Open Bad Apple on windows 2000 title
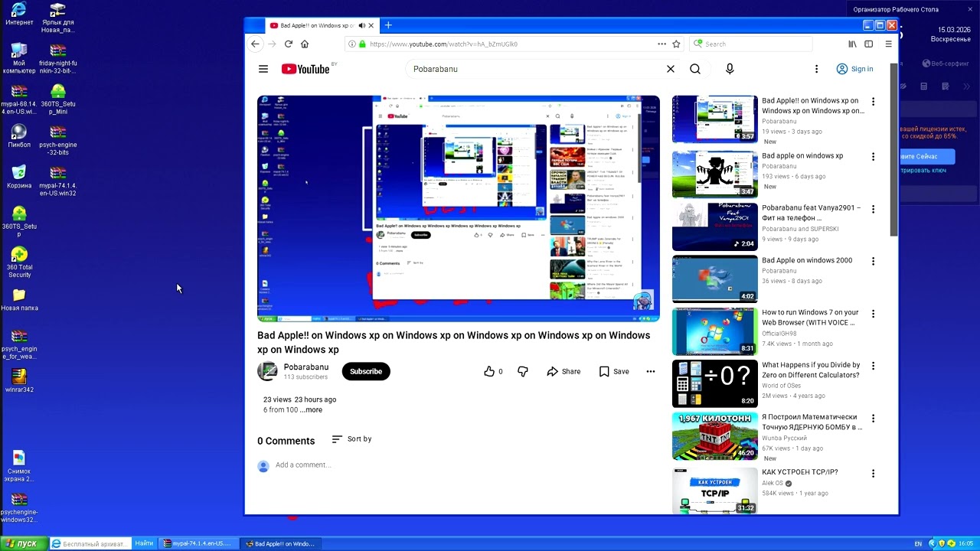Viewport: 980px width, 551px height. click(x=807, y=260)
